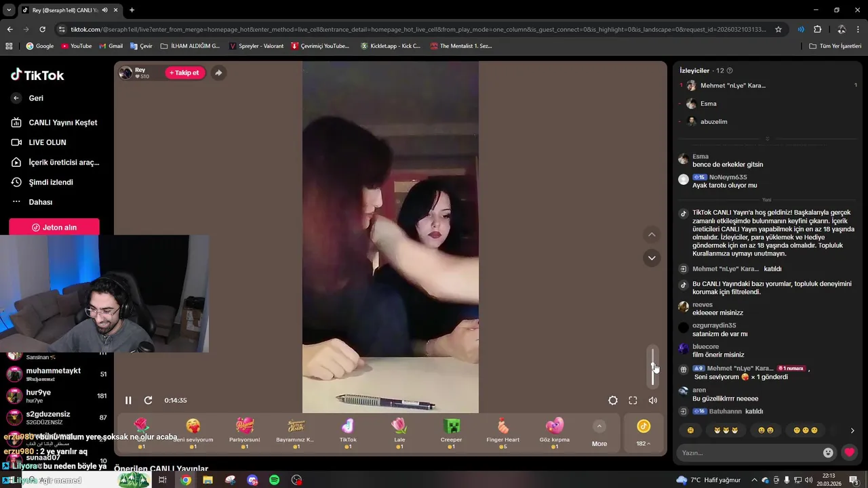Open Discord from taskbar
Image resolution: width=868 pixels, height=488 pixels.
(252, 480)
